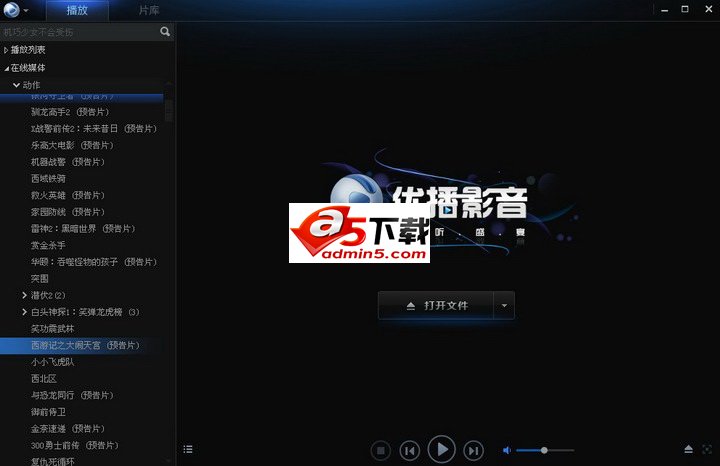Image resolution: width=720 pixels, height=466 pixels.
Task: Click the search magnifier icon
Action: (165, 32)
